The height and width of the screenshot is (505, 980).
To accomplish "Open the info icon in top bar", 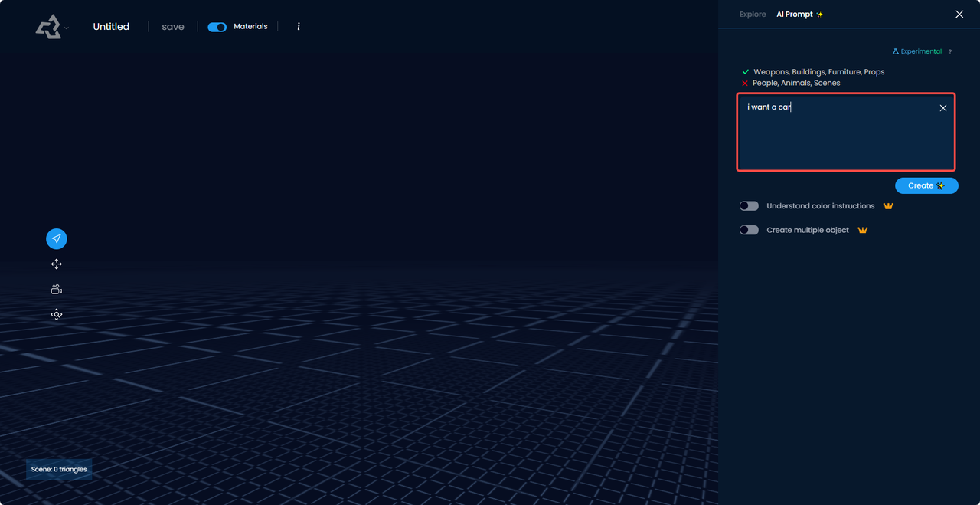I will click(x=299, y=27).
